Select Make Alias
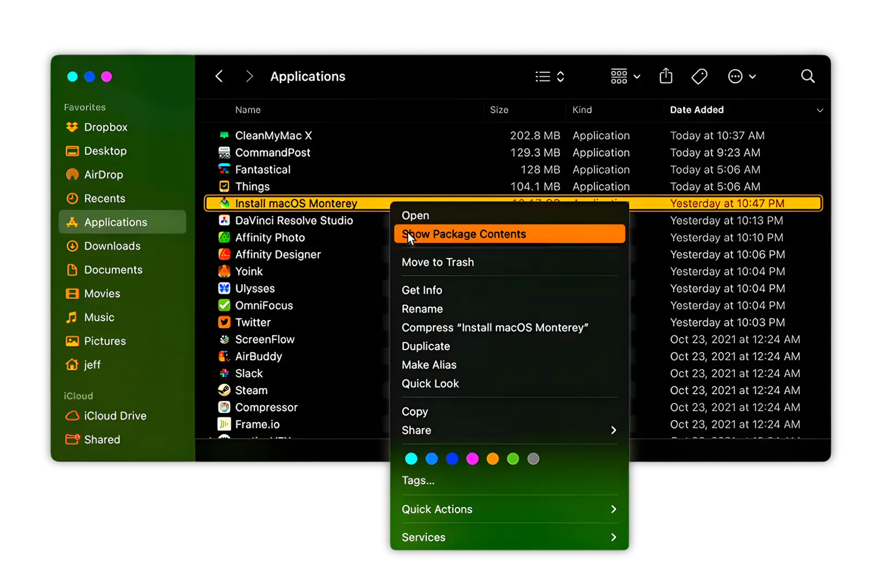The width and height of the screenshot is (882, 588). click(509, 365)
